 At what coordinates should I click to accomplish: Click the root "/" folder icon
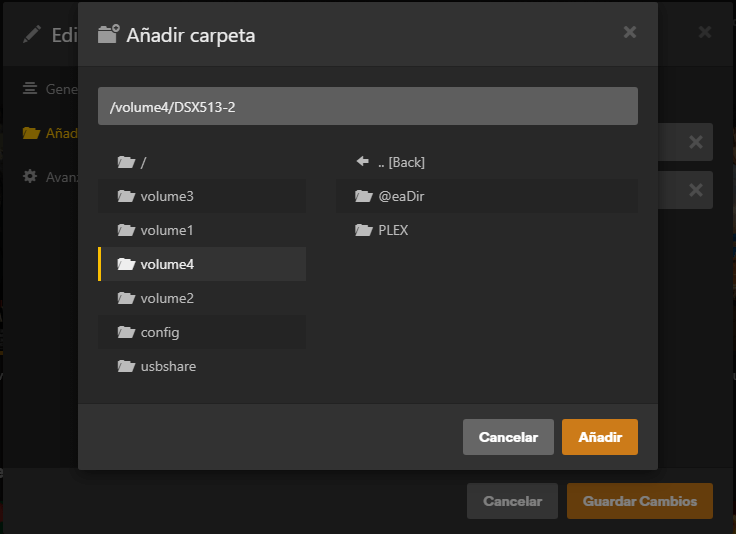(126, 162)
